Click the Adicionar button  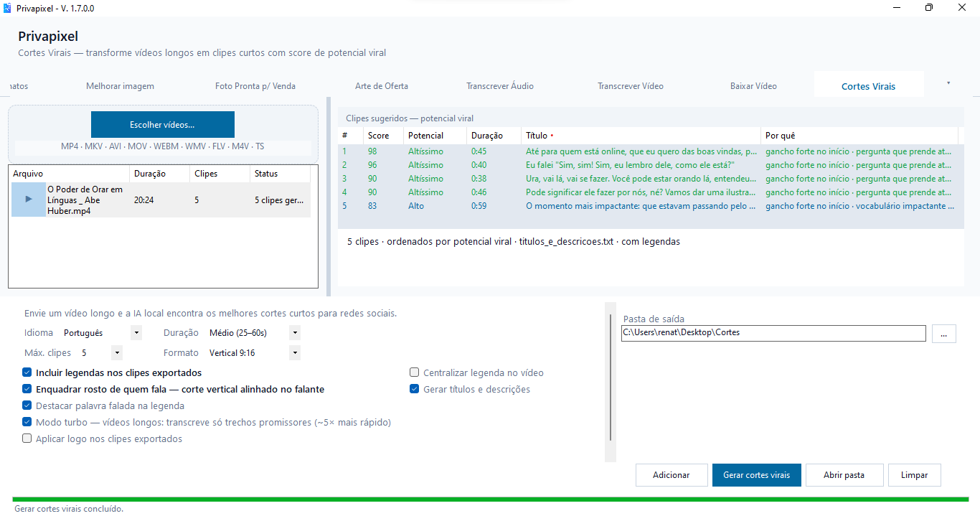[x=671, y=475]
